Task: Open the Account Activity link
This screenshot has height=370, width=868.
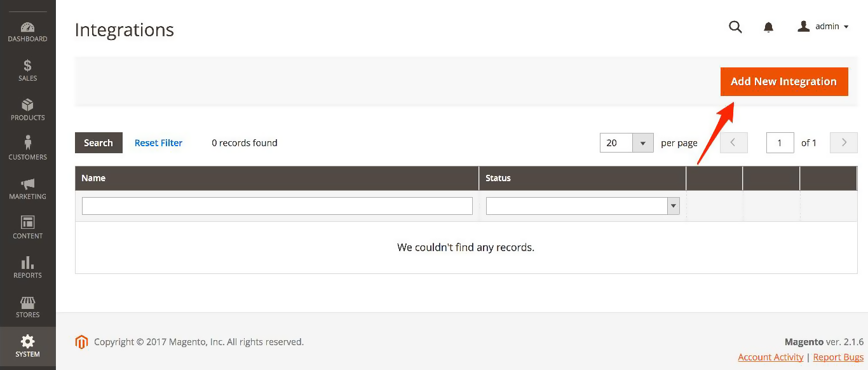Action: (x=771, y=357)
